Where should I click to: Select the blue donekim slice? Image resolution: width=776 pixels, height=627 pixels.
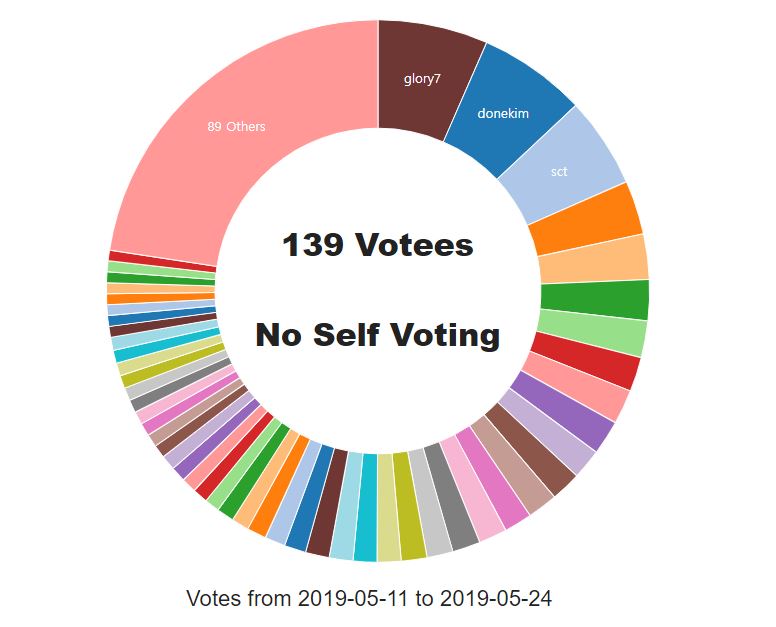click(503, 113)
